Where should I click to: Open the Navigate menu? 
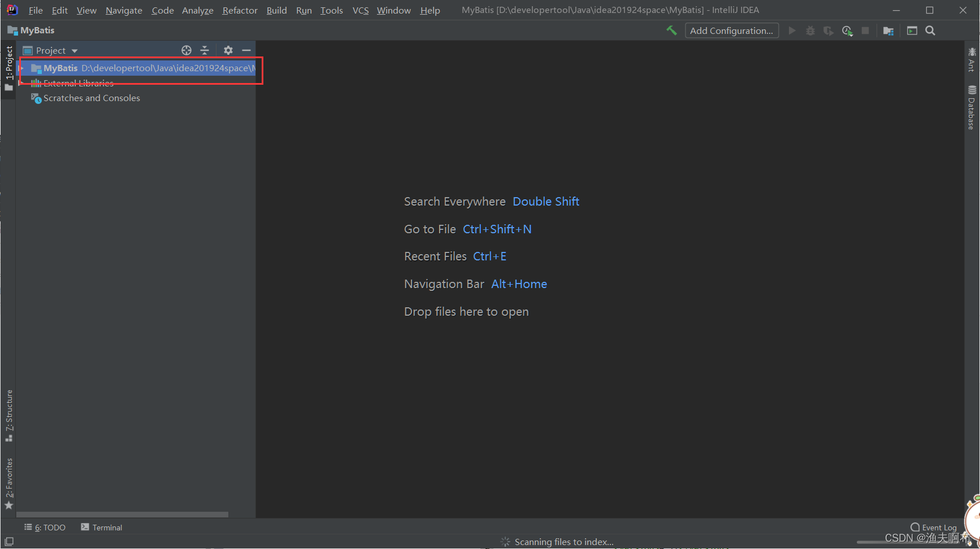(x=124, y=10)
